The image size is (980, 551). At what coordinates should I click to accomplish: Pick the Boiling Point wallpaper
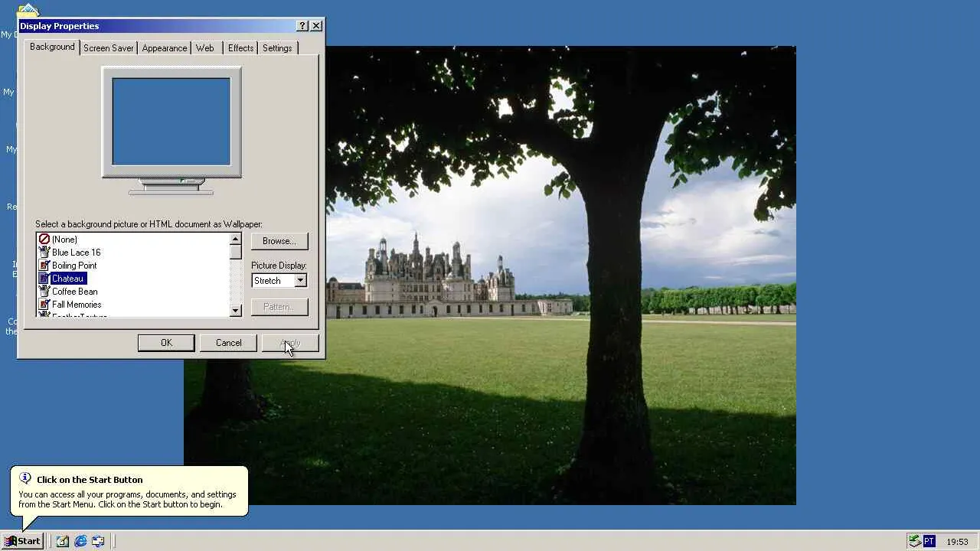point(74,266)
